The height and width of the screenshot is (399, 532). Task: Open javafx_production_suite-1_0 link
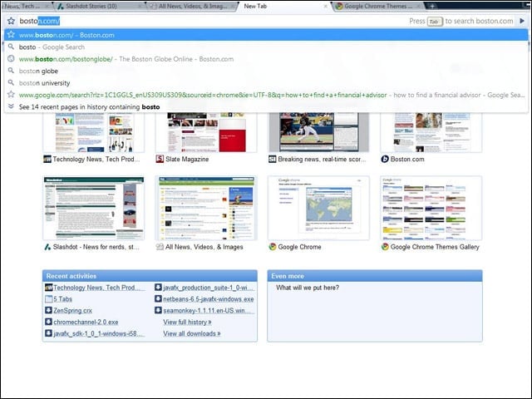209,288
